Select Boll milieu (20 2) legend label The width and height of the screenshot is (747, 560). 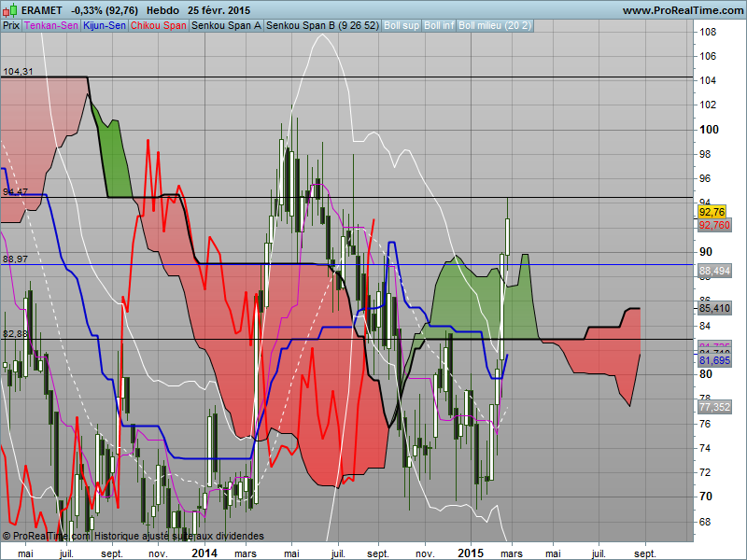click(495, 26)
